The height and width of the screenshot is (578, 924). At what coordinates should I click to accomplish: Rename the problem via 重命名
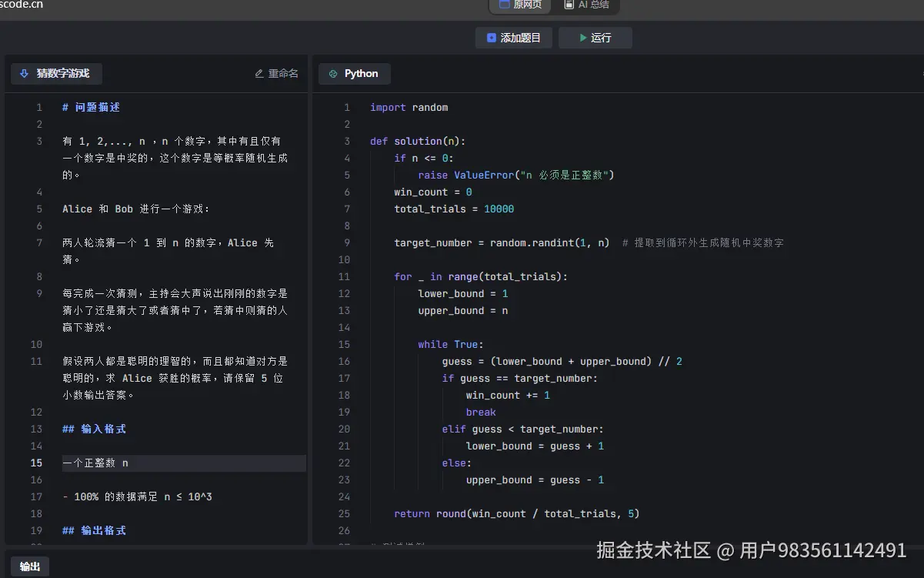coord(277,72)
